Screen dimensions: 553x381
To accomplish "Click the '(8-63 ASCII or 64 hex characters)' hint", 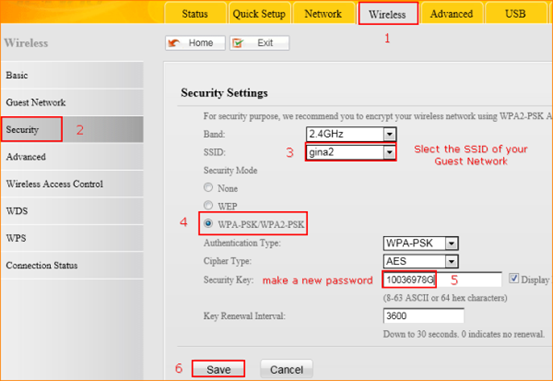I will tap(445, 298).
